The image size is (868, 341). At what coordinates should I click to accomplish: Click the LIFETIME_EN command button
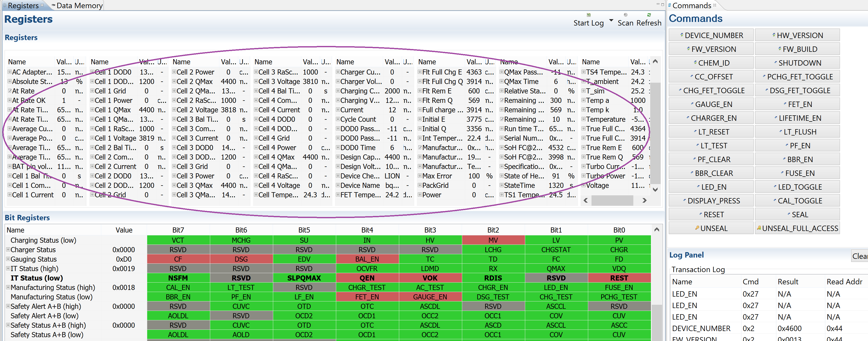tap(797, 118)
